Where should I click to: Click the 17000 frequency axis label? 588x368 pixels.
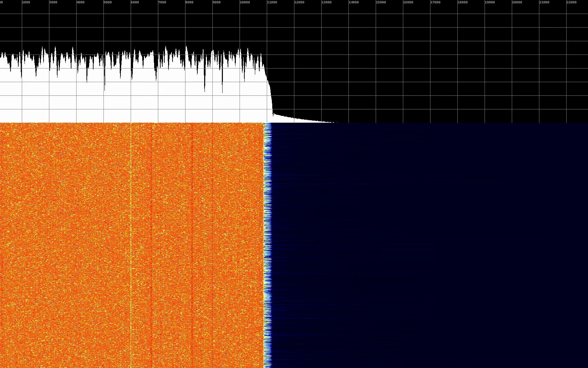(436, 2)
